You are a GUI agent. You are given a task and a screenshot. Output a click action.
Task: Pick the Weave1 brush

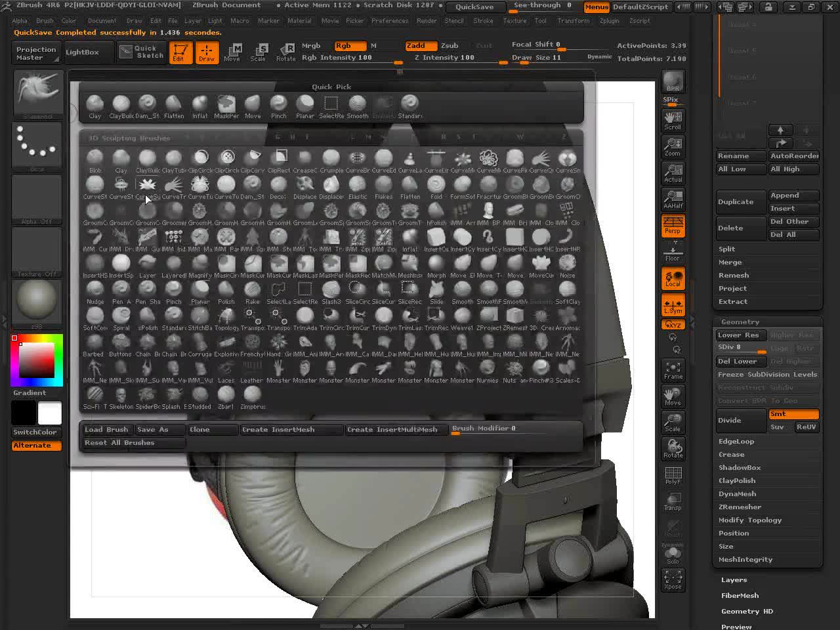[x=463, y=319]
